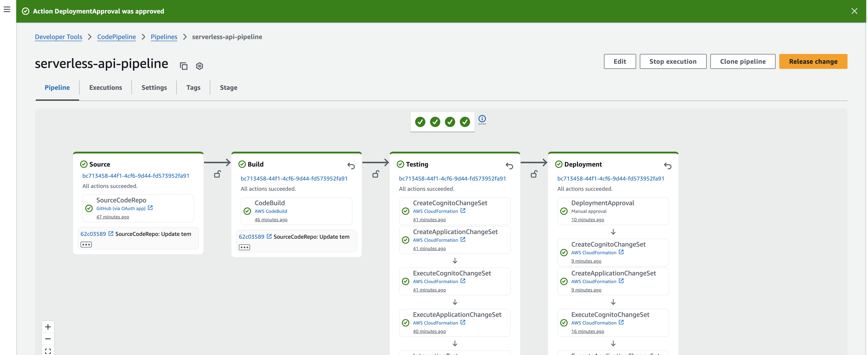The height and width of the screenshot is (355, 868).
Task: Expand the ellipsis details on the Source commit
Action: pos(86,244)
